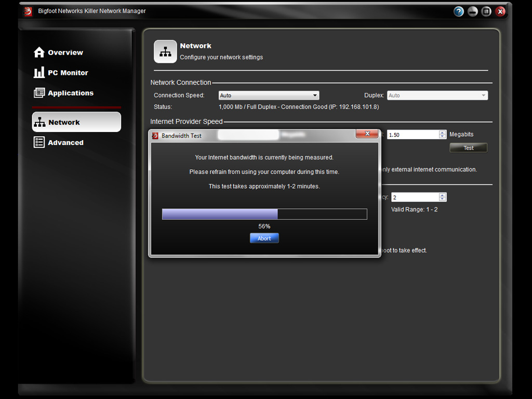Click the bandwidth test progress bar
Viewport: 532px width, 399px height.
coord(264,214)
